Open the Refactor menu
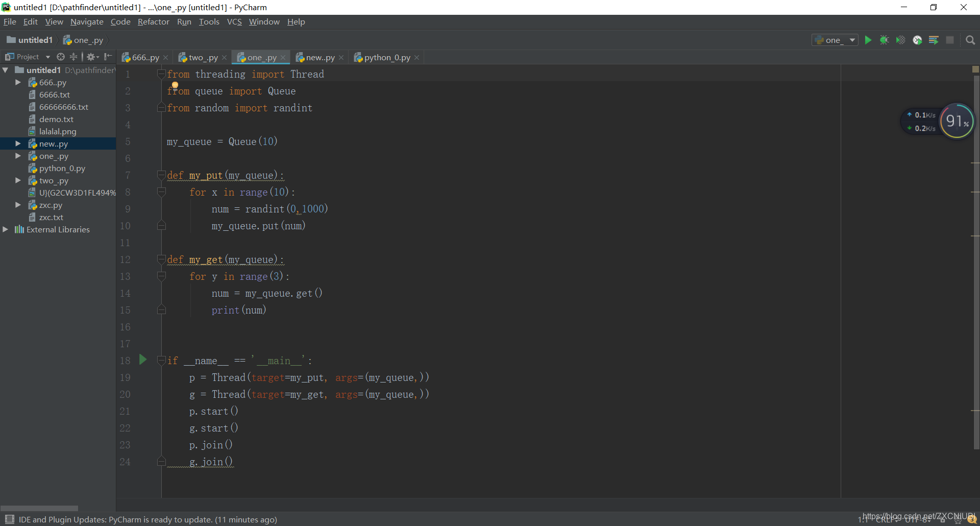This screenshot has height=526, width=980. [x=153, y=21]
